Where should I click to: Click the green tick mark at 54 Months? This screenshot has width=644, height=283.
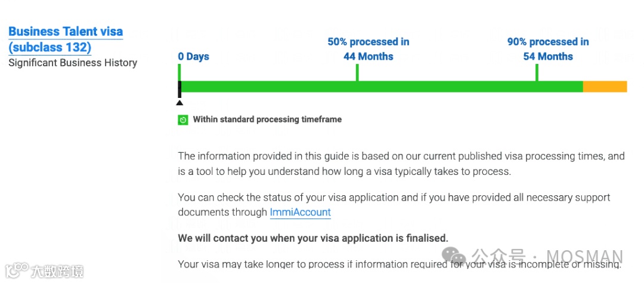pyautogui.click(x=537, y=72)
